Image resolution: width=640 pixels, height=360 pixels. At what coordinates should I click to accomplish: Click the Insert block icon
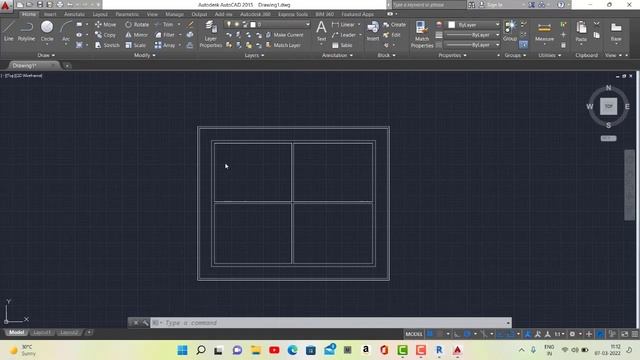(373, 31)
